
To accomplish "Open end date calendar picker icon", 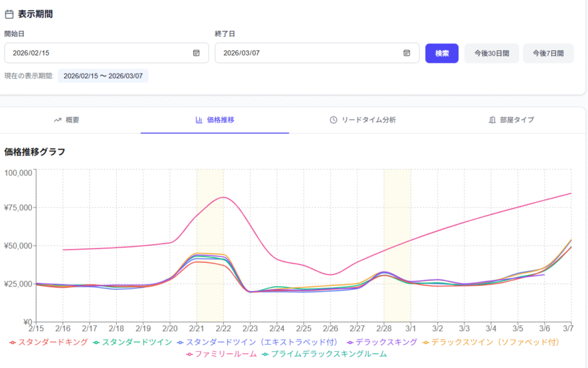I will click(x=407, y=53).
